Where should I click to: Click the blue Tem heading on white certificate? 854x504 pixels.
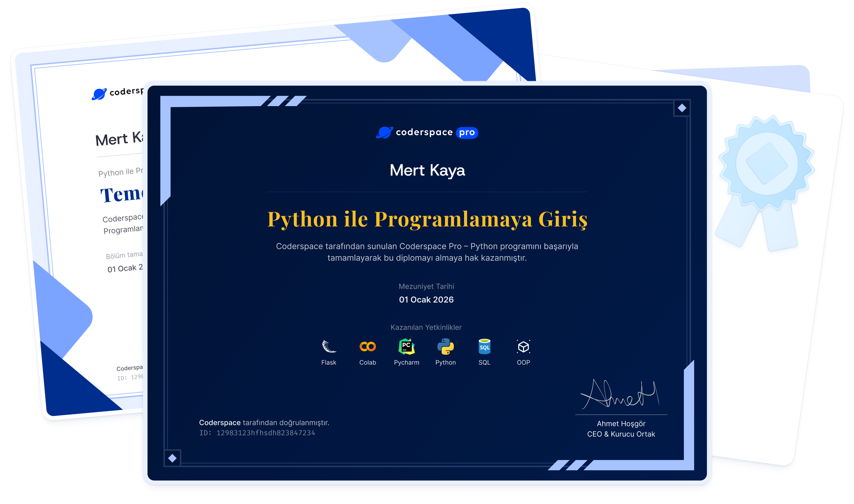(122, 194)
